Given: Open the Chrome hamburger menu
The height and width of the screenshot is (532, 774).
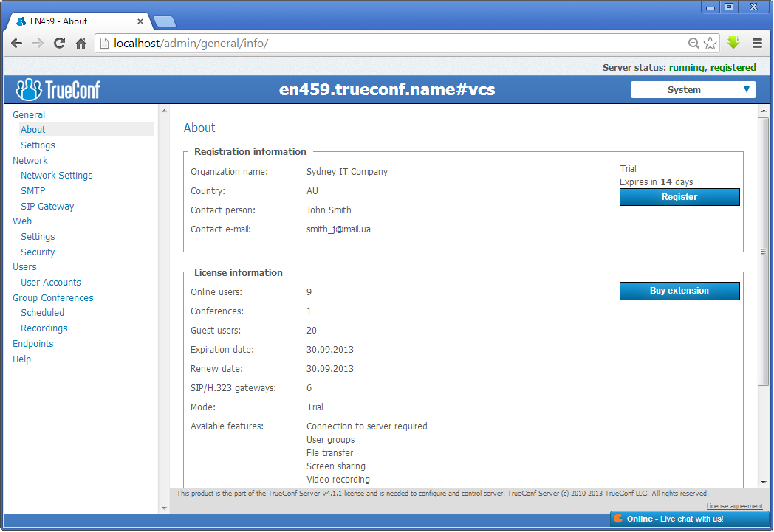Looking at the screenshot, I should click(x=757, y=44).
